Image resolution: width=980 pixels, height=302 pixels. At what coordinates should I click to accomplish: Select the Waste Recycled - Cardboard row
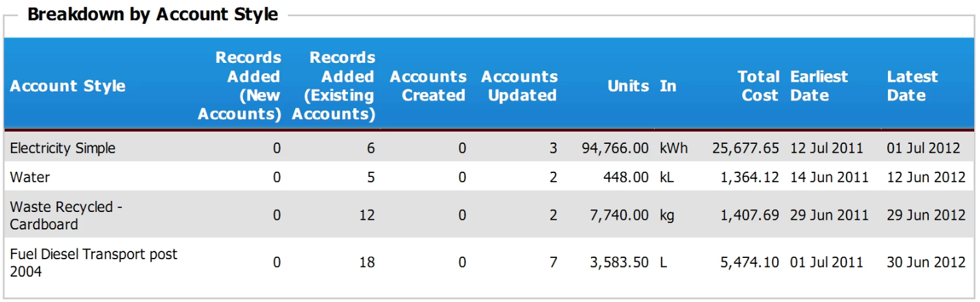(x=489, y=215)
